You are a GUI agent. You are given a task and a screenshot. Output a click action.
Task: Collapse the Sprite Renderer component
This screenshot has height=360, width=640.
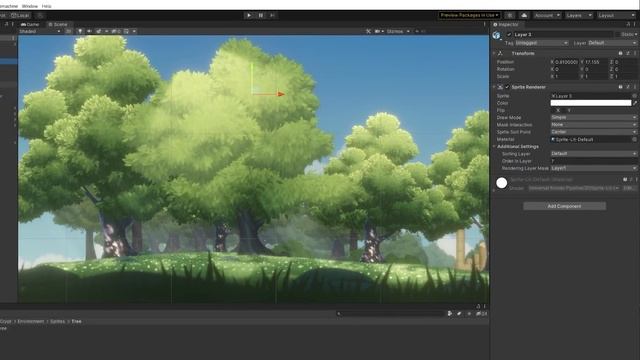(494, 87)
